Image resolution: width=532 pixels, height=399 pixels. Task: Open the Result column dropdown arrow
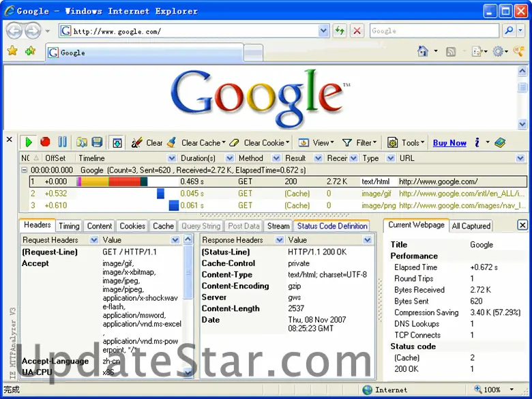[x=318, y=158]
